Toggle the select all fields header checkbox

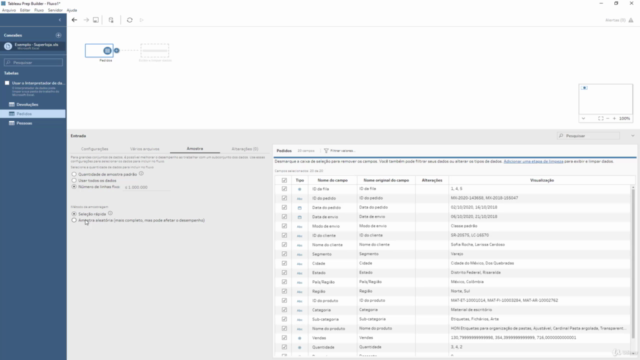pyautogui.click(x=284, y=180)
